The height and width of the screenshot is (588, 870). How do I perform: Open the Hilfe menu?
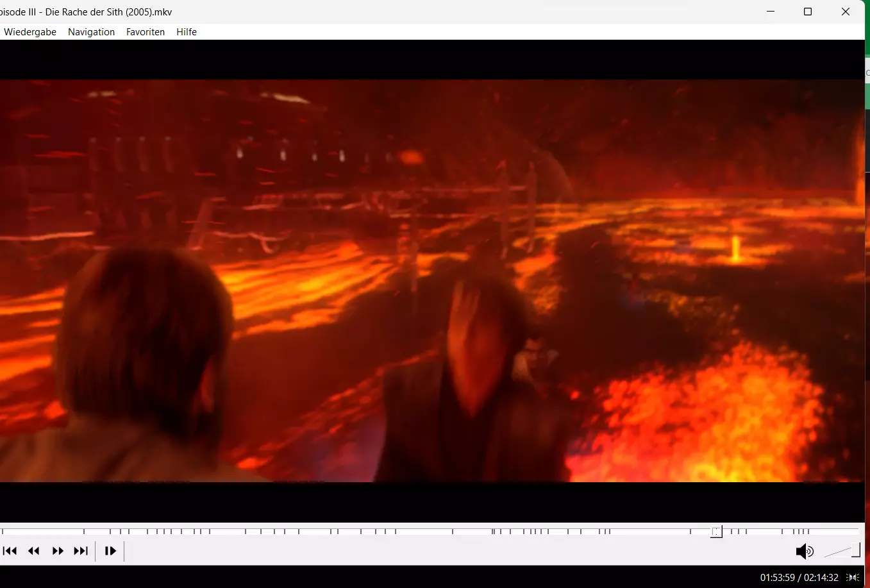187,32
